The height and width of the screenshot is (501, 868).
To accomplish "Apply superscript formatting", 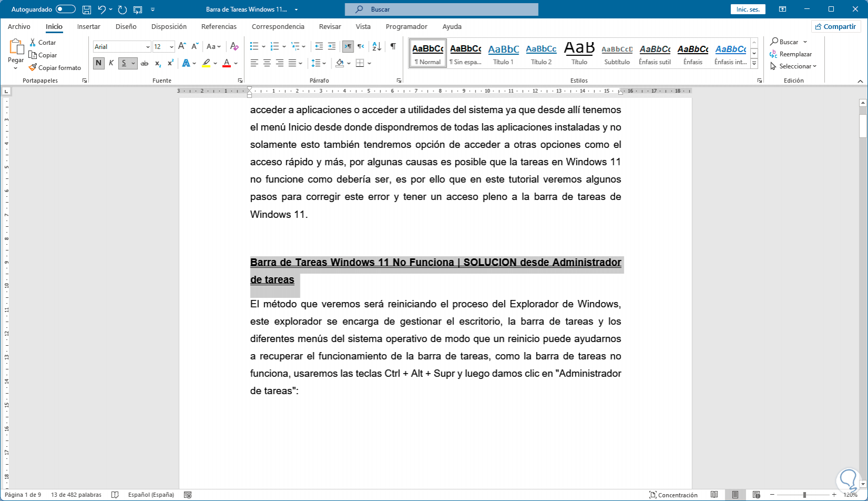I will [170, 63].
